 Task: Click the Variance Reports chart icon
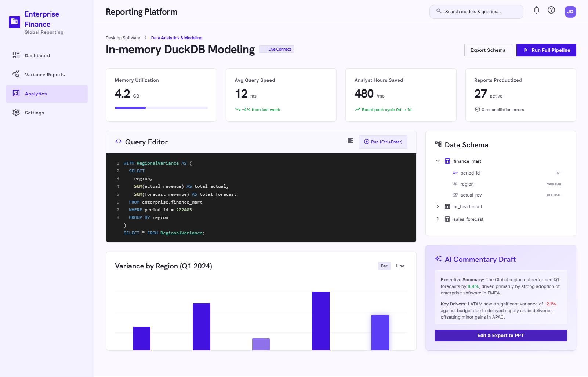(x=16, y=74)
